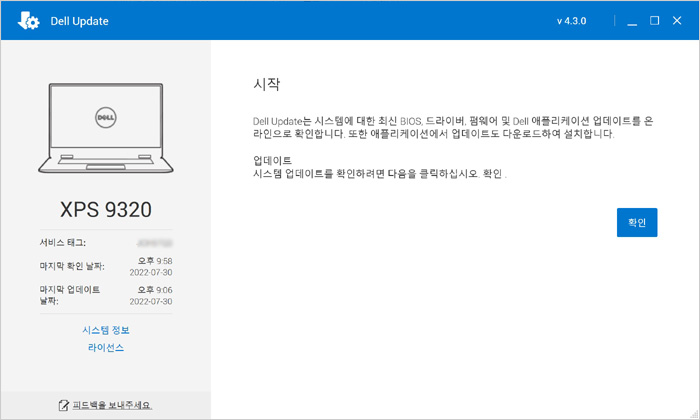
Task: Click the Dell Update logo icon
Action: tap(28, 21)
